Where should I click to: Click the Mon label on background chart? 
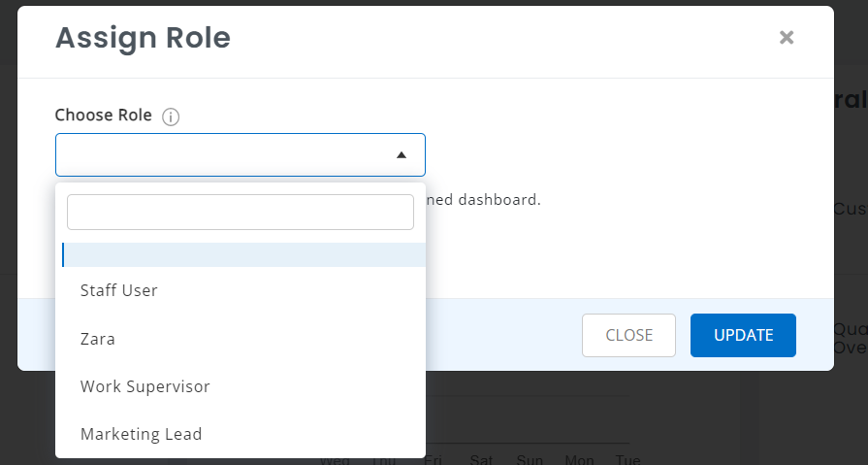coord(579,459)
